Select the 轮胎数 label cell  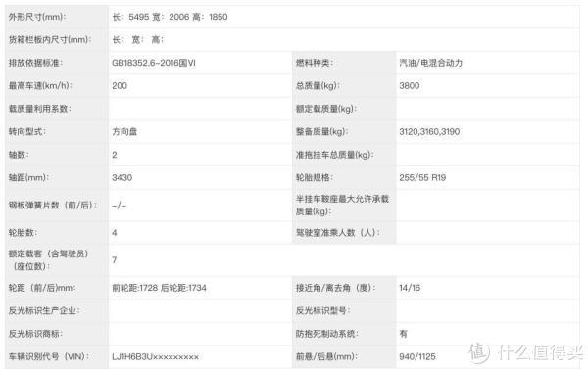57,233
